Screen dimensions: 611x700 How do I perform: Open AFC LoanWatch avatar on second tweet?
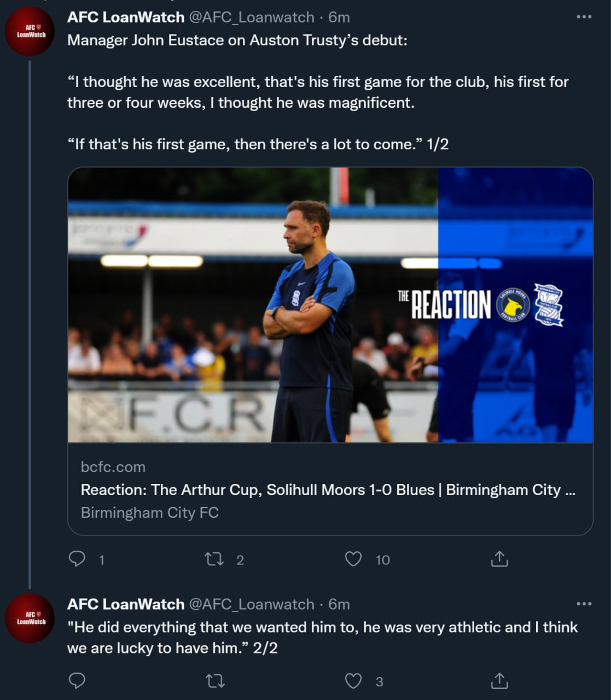point(30,618)
